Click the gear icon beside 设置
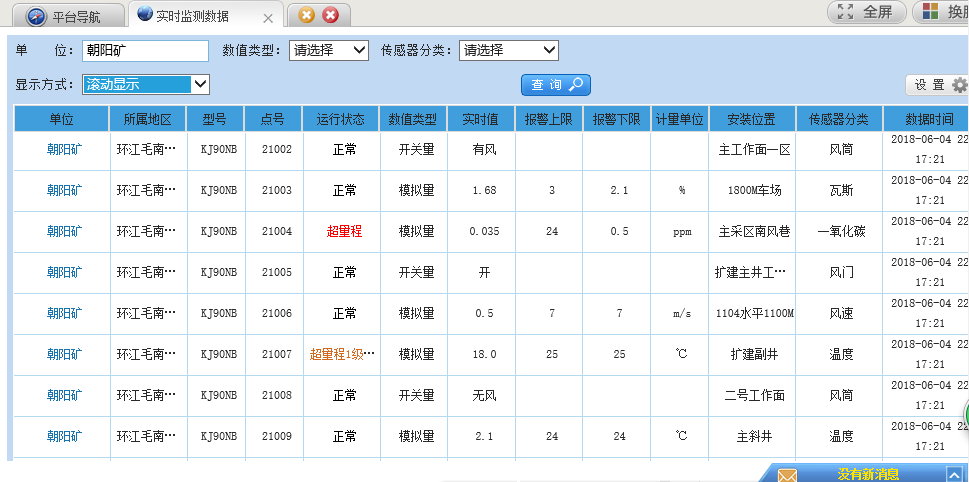The image size is (969, 482). pyautogui.click(x=960, y=85)
